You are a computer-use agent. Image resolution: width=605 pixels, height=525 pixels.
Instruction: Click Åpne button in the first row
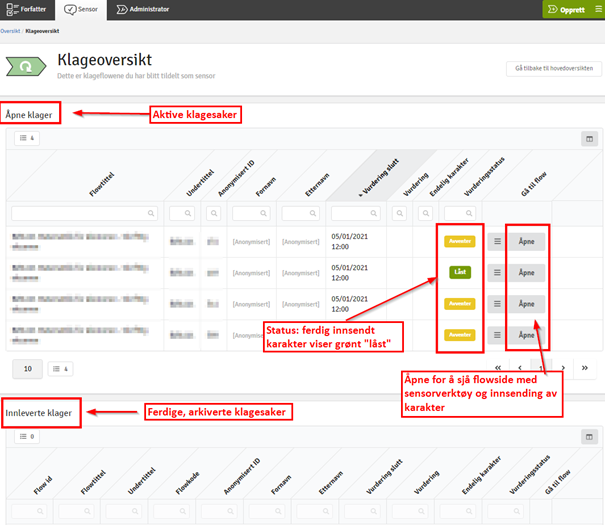point(526,241)
